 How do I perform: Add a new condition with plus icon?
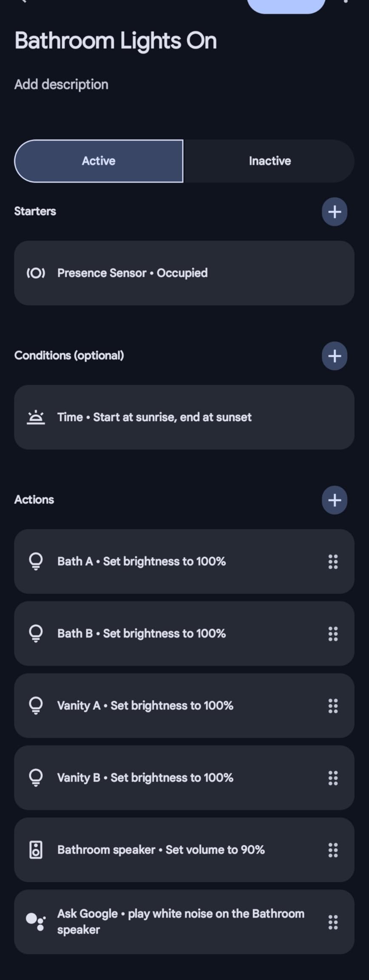tap(334, 356)
